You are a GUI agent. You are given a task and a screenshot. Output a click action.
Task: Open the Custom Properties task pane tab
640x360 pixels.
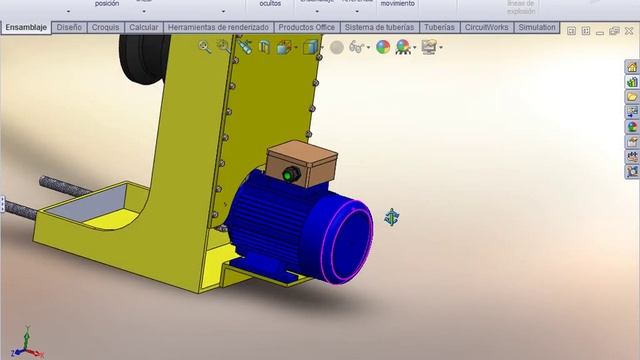632,142
